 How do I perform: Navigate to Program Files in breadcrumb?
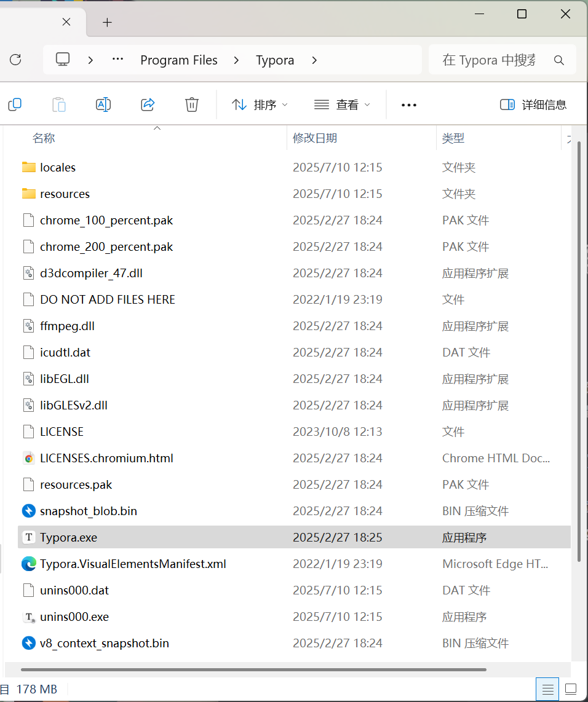[x=179, y=60]
